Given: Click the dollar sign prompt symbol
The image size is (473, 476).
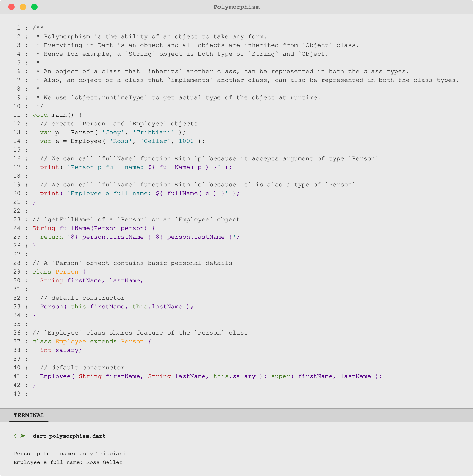Looking at the screenshot, I should pyautogui.click(x=15, y=436).
